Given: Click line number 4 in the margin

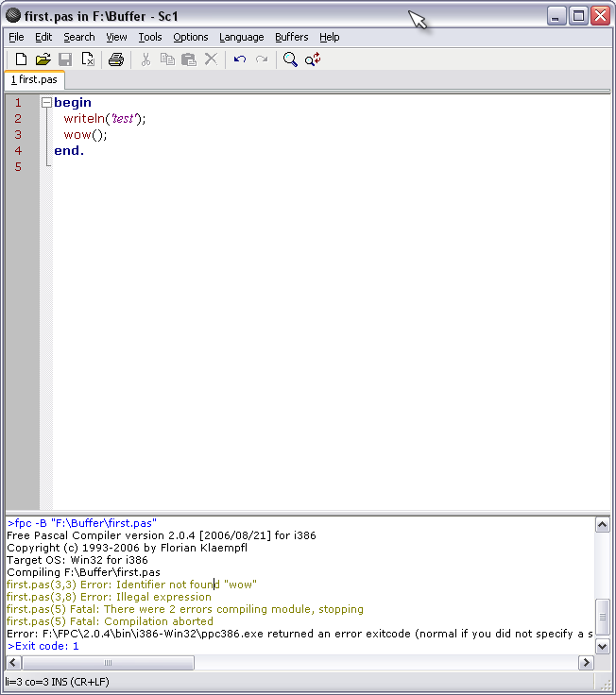Looking at the screenshot, I should click(x=18, y=150).
